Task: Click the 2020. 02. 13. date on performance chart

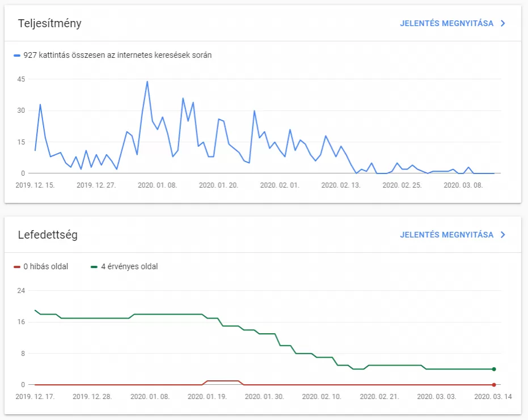Action: [x=341, y=185]
